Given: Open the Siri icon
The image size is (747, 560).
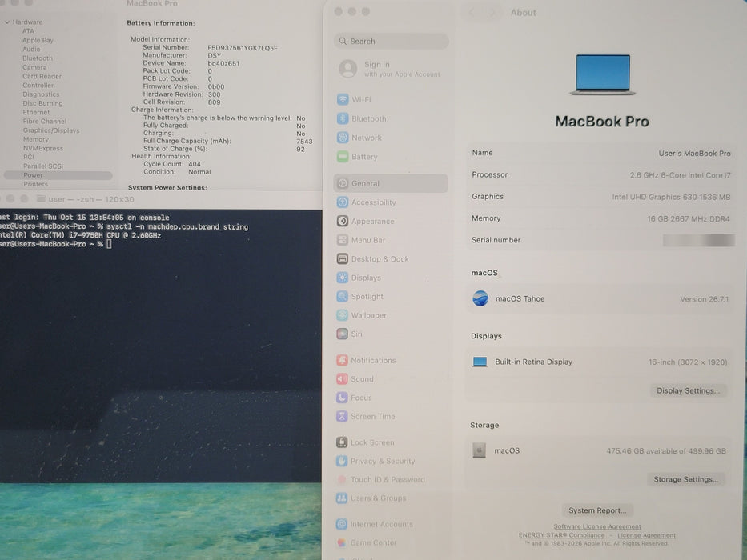Looking at the screenshot, I should coord(343,334).
